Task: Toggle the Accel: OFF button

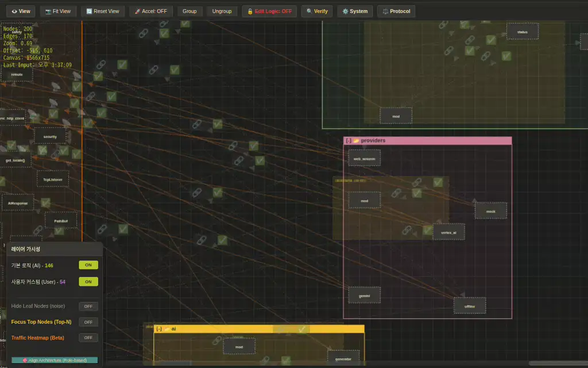Action: tap(151, 11)
